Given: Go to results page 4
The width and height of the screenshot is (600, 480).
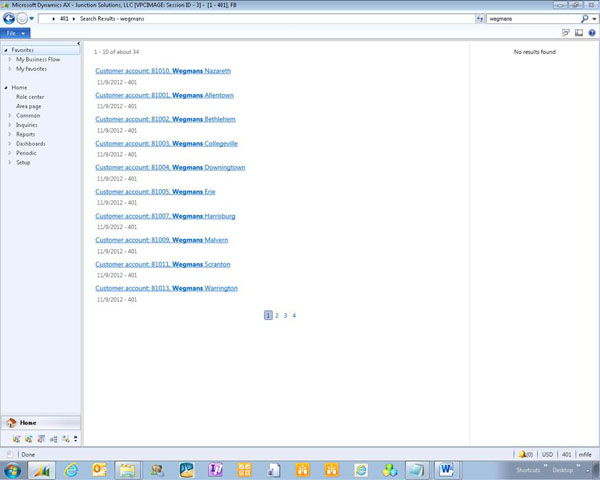Looking at the screenshot, I should tap(294, 315).
